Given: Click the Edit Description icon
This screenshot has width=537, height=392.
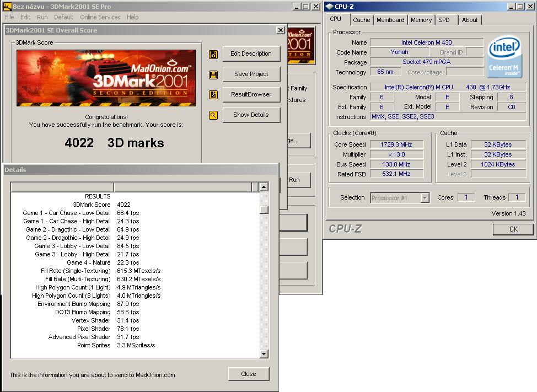Looking at the screenshot, I should [x=213, y=54].
